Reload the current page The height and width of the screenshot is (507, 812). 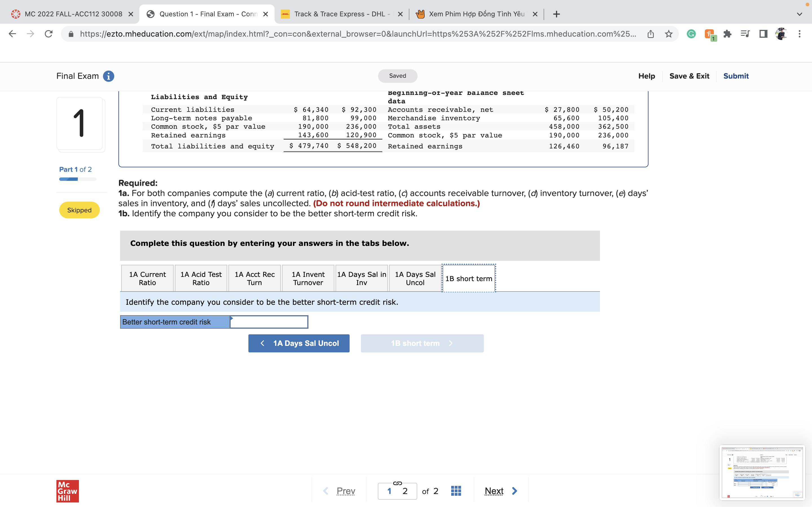49,34
